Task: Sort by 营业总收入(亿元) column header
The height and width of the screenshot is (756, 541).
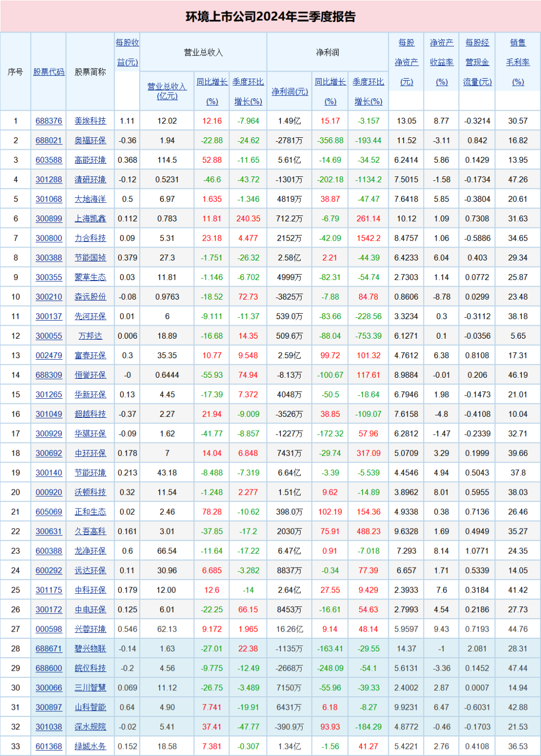Action: 167,91
